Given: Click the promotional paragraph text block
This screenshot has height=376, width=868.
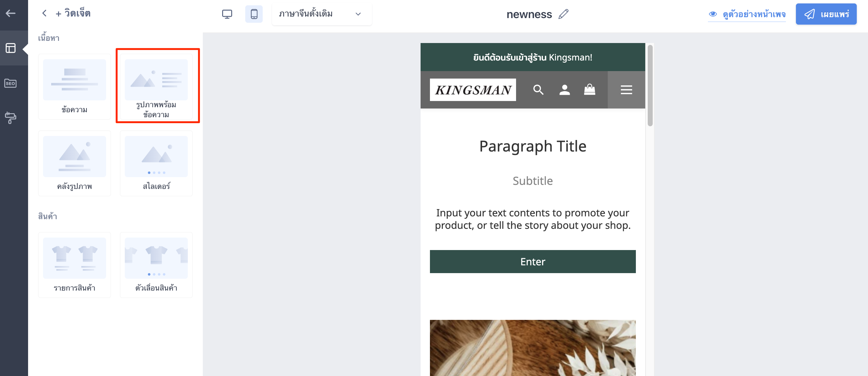Looking at the screenshot, I should (533, 219).
